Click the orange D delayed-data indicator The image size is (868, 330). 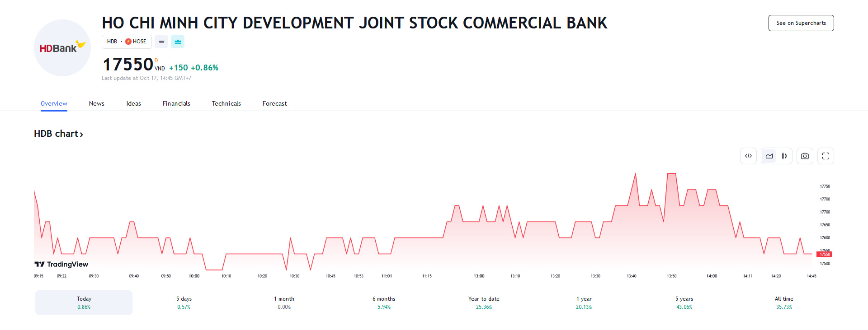click(x=156, y=60)
